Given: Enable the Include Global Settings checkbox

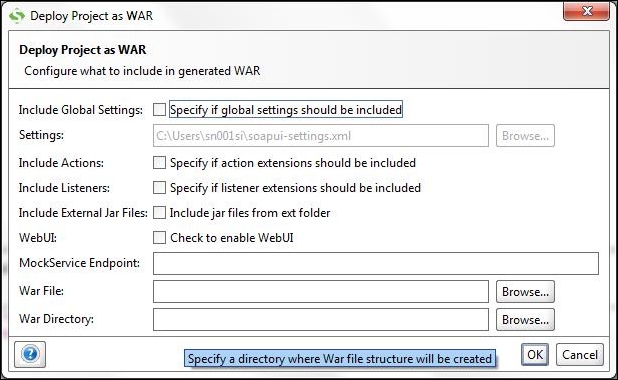Looking at the screenshot, I should [159, 110].
